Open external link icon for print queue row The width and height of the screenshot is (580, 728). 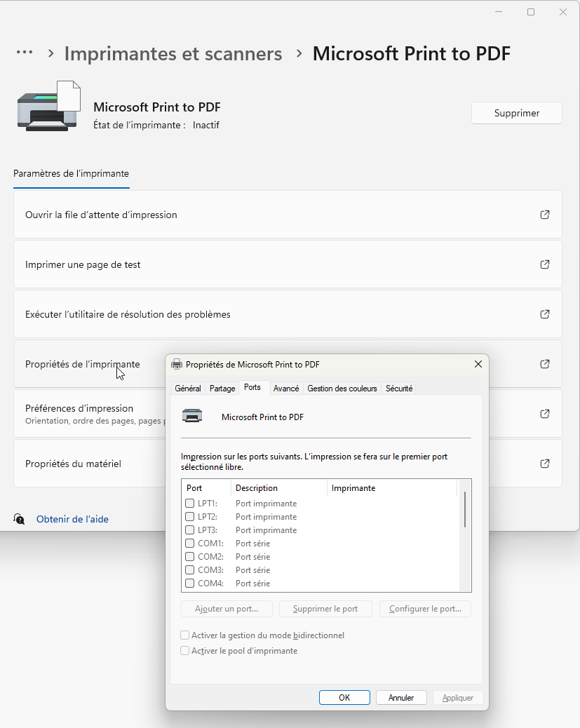pos(545,215)
